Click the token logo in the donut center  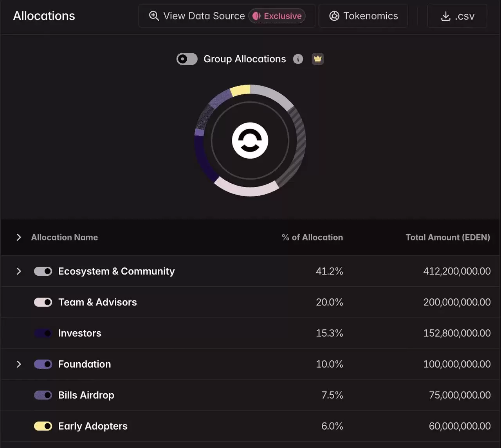click(x=250, y=141)
